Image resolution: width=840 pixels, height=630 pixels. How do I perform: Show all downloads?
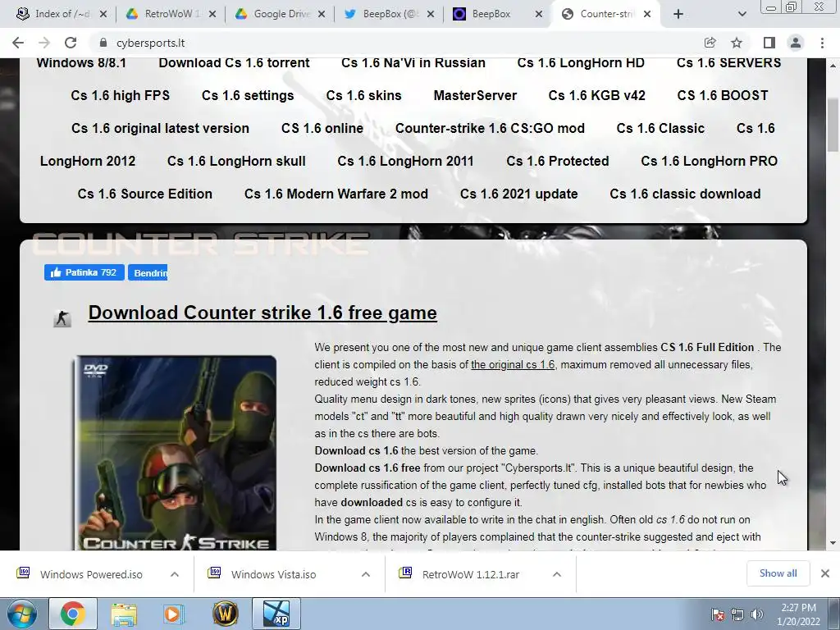pyautogui.click(x=778, y=573)
